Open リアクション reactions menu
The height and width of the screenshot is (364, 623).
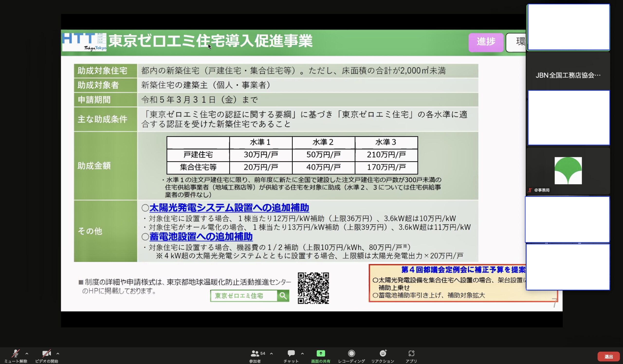click(383, 356)
